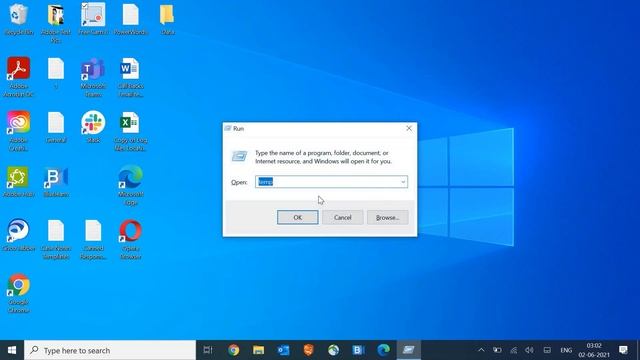
Task: Launch BlueJeans desktop shortcut
Action: coord(56,181)
